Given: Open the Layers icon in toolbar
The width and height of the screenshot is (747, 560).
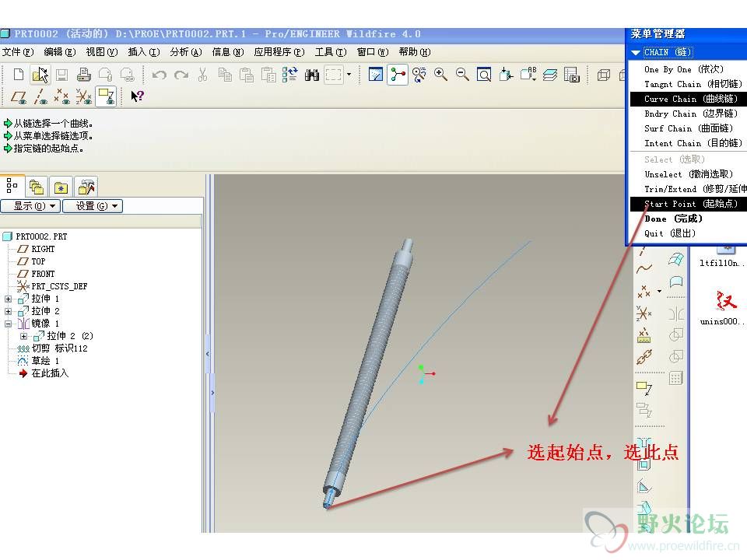Looking at the screenshot, I should [550, 75].
